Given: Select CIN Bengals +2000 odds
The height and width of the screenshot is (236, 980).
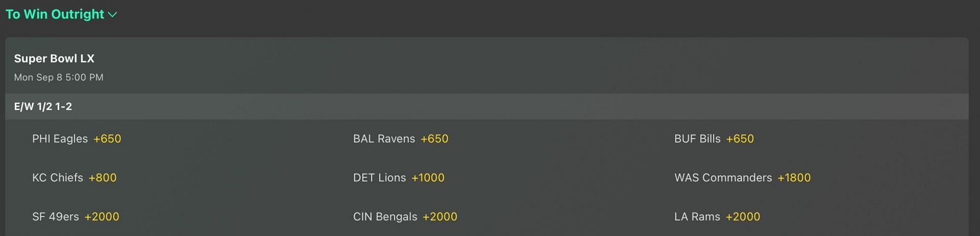Looking at the screenshot, I should coord(440,217).
